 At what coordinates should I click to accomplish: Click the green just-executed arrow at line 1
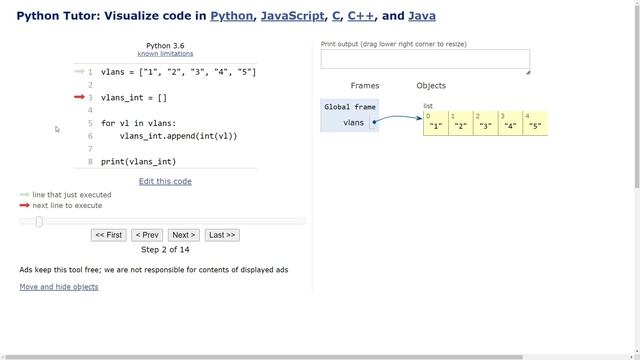(79, 71)
